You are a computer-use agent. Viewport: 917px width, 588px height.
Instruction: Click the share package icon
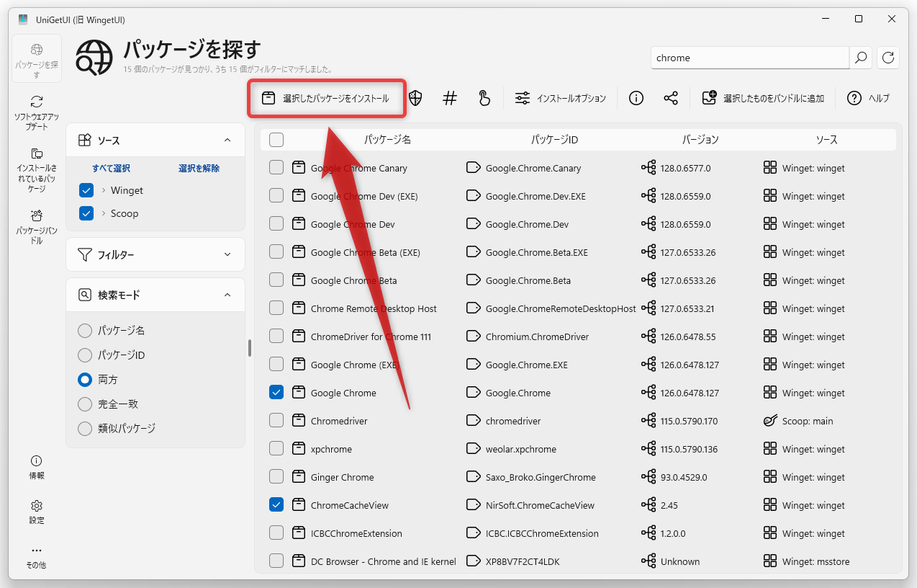click(671, 98)
